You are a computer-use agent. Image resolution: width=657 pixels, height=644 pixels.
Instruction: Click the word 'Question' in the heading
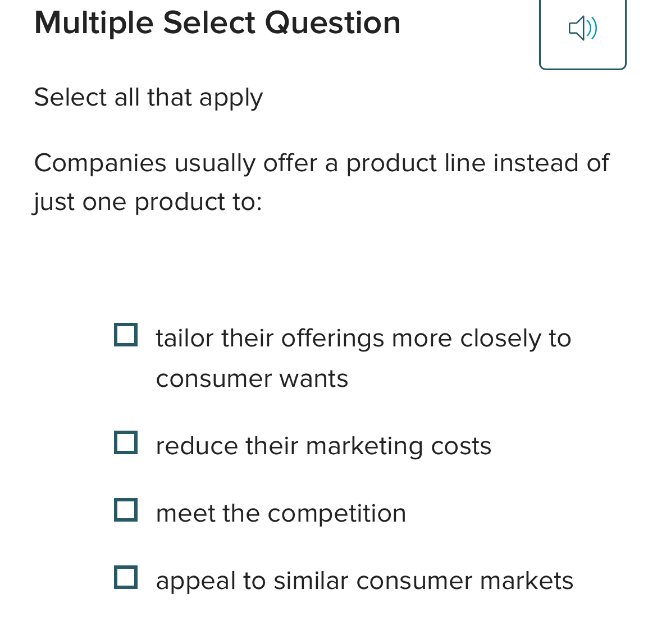[x=332, y=23]
